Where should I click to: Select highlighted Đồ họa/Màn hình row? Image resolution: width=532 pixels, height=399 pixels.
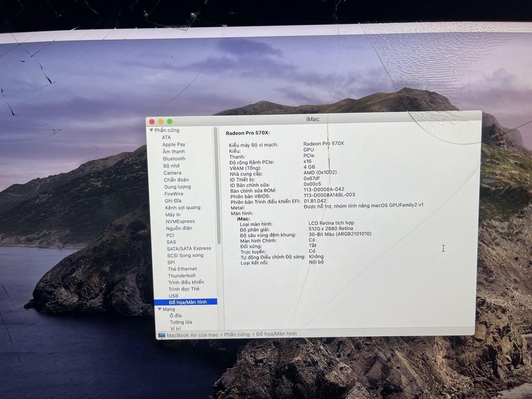click(x=186, y=302)
